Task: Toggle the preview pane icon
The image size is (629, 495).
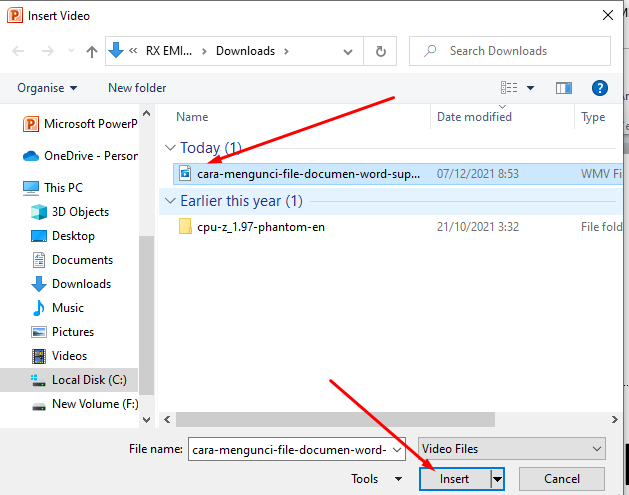Action: coord(563,88)
